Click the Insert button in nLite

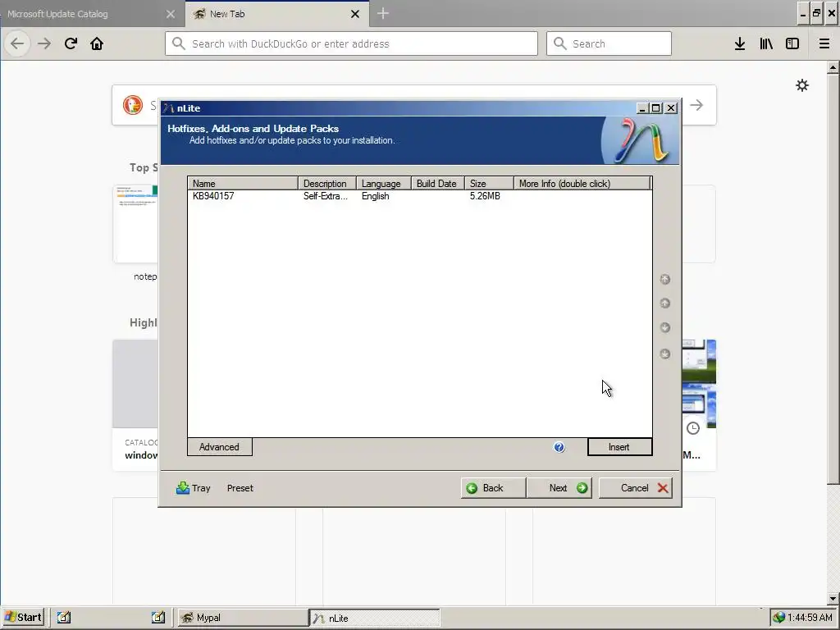pos(619,447)
